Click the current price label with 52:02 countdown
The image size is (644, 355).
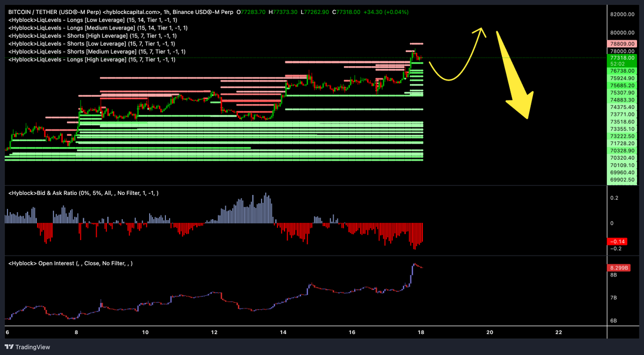[x=623, y=60]
